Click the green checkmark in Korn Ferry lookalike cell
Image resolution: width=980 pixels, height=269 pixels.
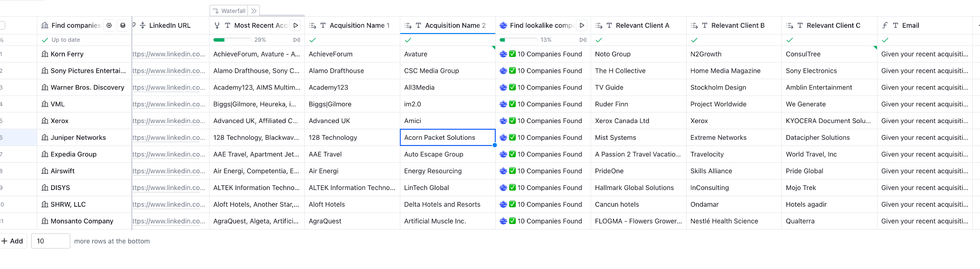click(512, 54)
